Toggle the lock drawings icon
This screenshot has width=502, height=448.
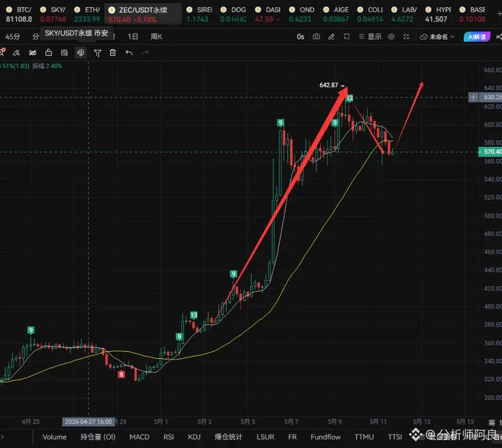(x=49, y=53)
